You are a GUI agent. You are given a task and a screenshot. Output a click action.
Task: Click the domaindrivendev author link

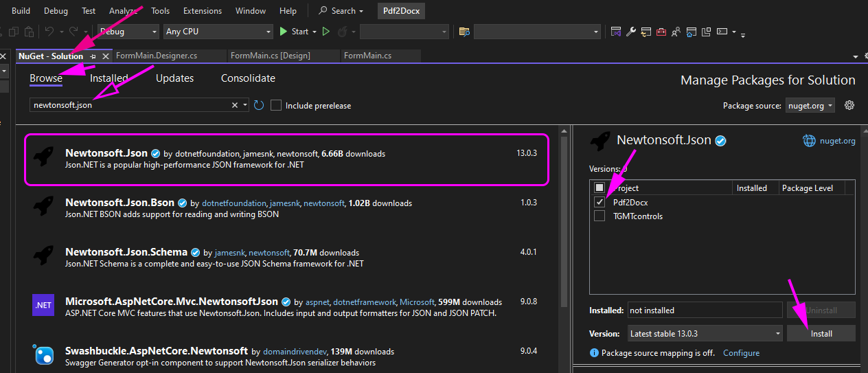pos(296,352)
